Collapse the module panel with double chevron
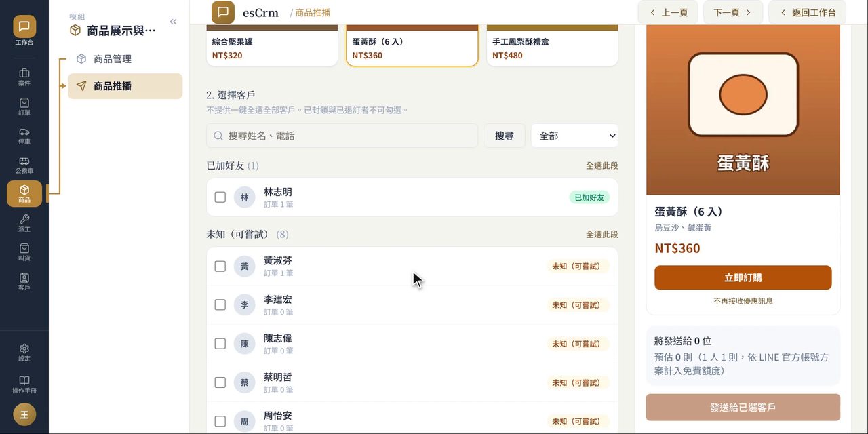The height and width of the screenshot is (434, 868). click(173, 22)
